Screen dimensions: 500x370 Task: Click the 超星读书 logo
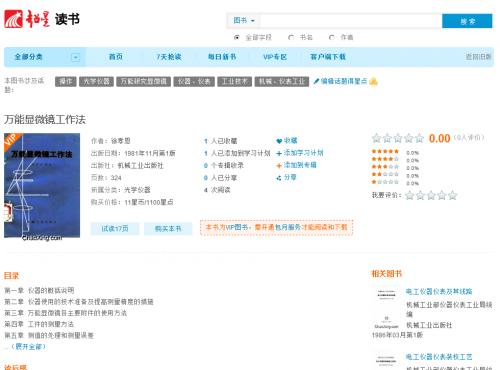coord(42,19)
